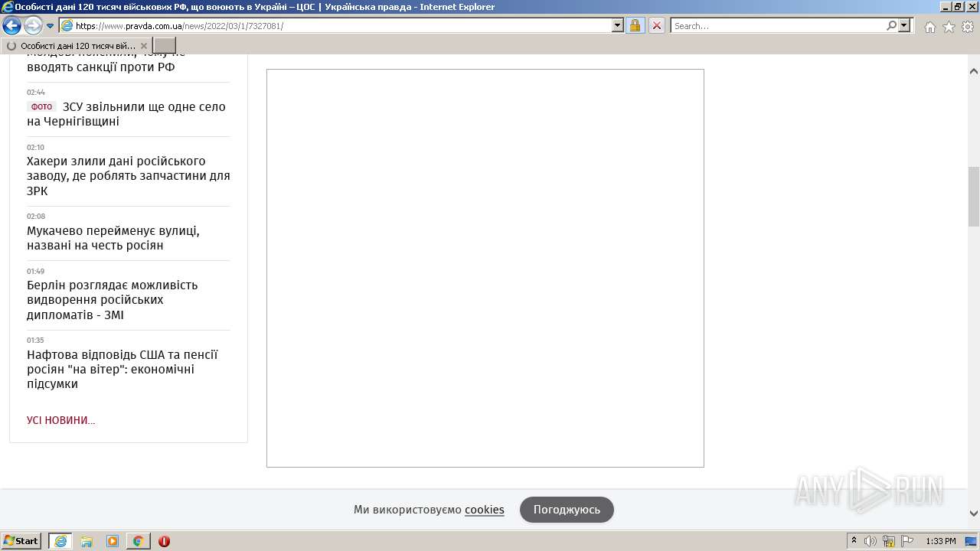Viewport: 980px width, 551px height.
Task: Open 'ЗСУ звільнили ще одне село на Чернігівщині'
Action: pyautogui.click(x=126, y=114)
